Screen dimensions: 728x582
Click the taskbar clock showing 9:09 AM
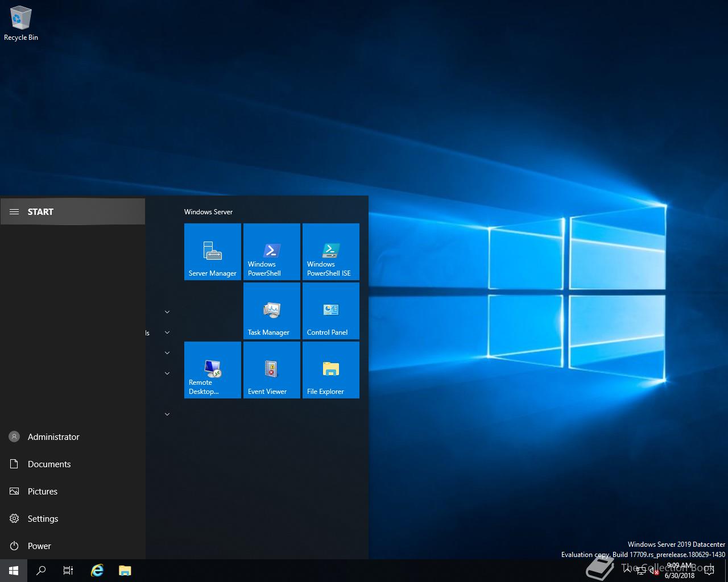point(680,571)
